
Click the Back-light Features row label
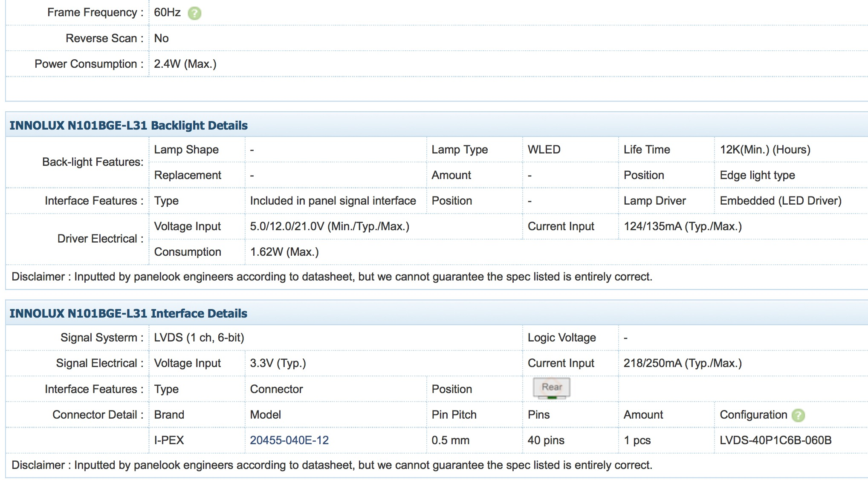[93, 162]
